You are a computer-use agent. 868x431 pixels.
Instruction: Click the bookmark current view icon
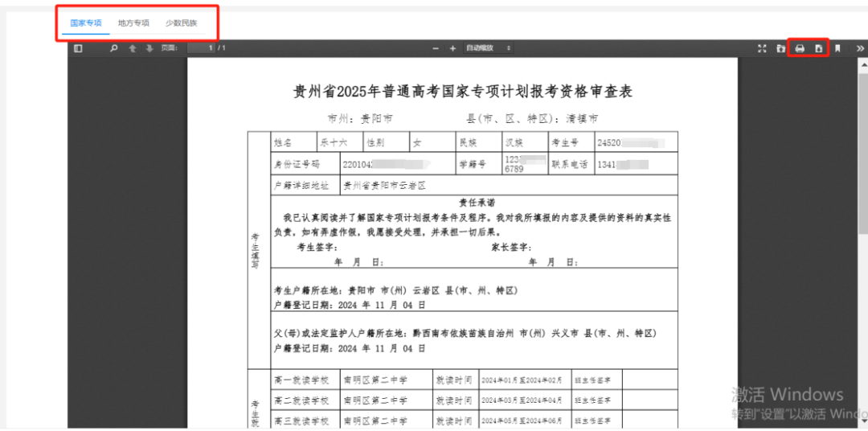pyautogui.click(x=837, y=49)
